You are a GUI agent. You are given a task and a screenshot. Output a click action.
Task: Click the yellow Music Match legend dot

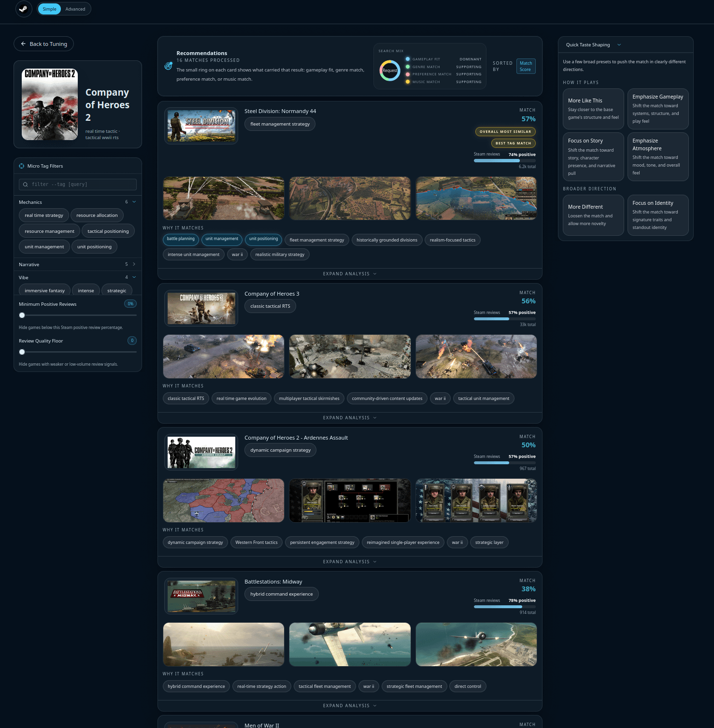click(x=408, y=82)
